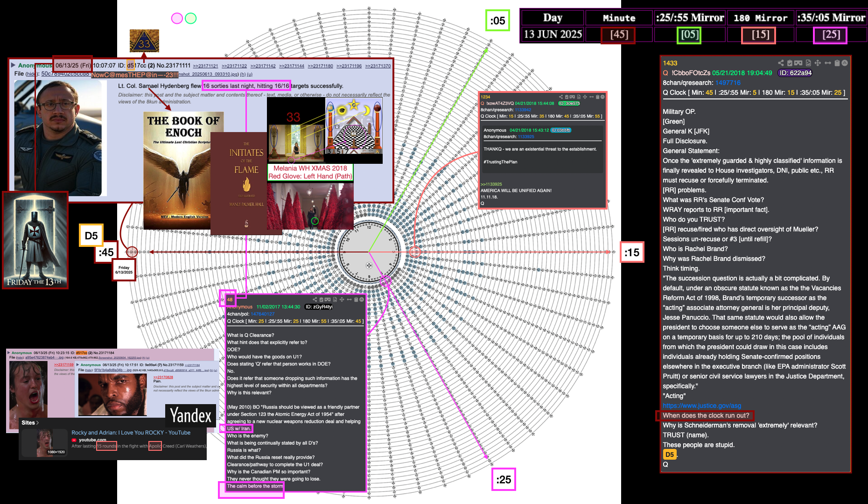
Task: Open reply link >>23171142
Action: [263, 66]
